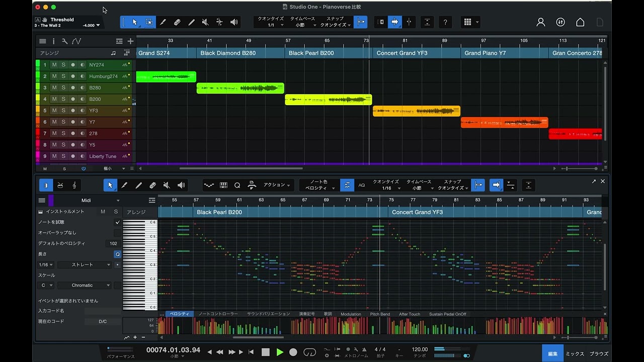Image resolution: width=644 pixels, height=362 pixels.
Task: Open the アクション dropdown in editor
Action: pos(277,185)
